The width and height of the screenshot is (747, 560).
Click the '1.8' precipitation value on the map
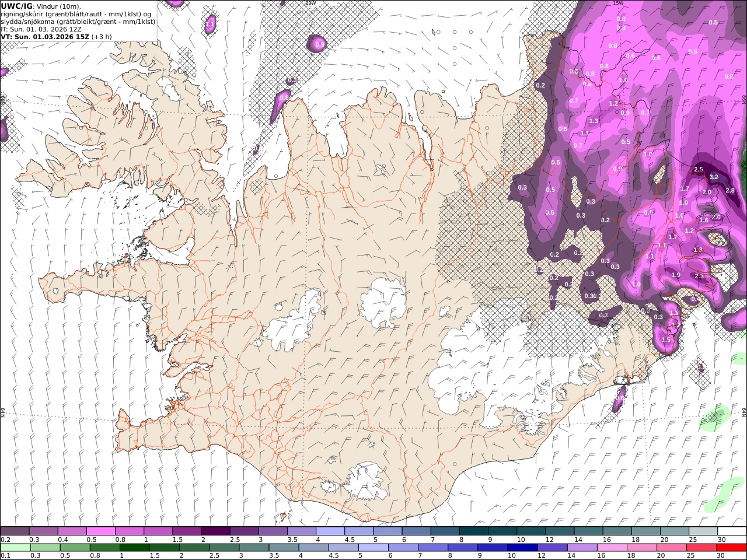(698, 250)
